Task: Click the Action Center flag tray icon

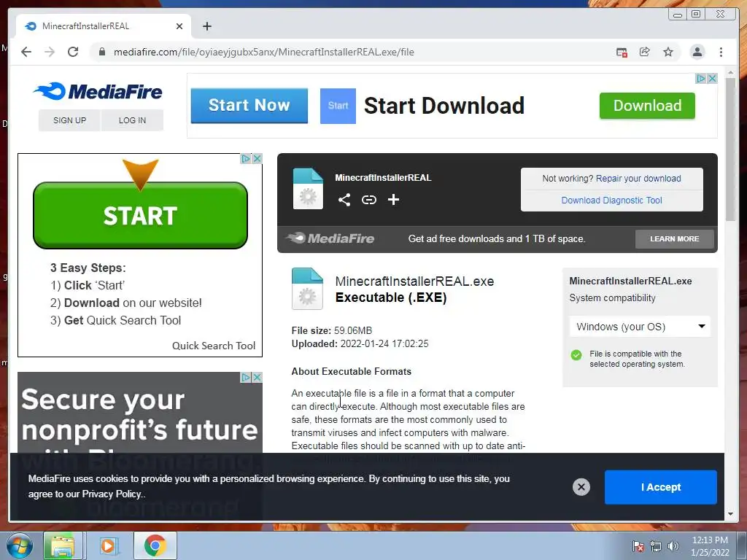Action: pos(638,545)
